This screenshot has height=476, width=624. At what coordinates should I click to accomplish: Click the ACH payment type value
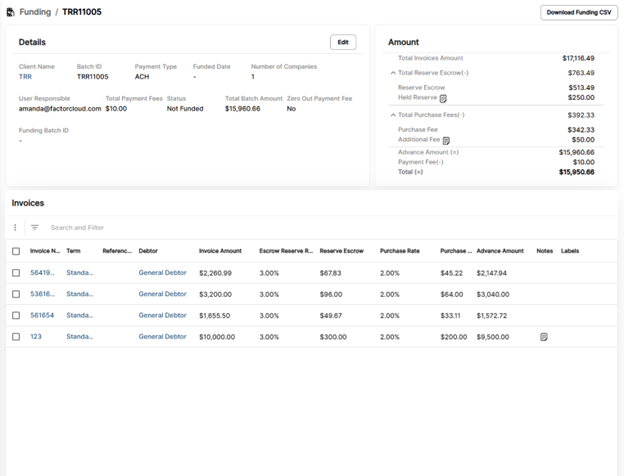[142, 77]
